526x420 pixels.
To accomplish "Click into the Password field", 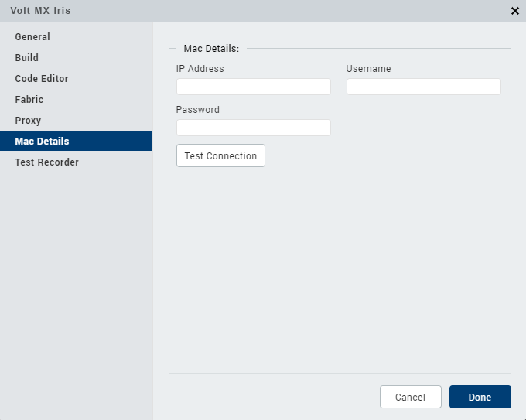I will (253, 128).
